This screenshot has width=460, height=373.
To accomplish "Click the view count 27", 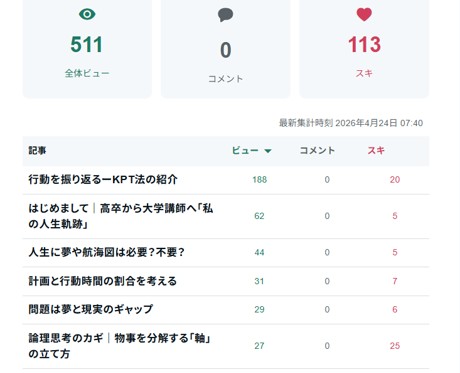I will point(259,346).
